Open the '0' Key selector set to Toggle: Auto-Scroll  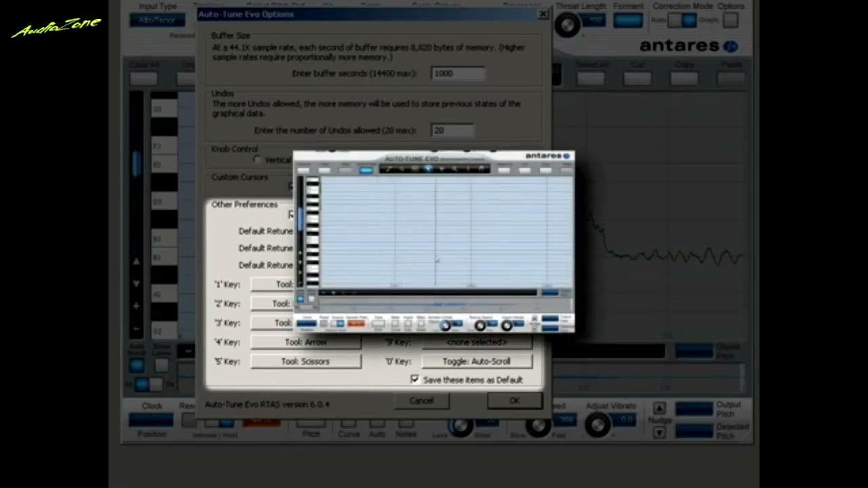[477, 361]
